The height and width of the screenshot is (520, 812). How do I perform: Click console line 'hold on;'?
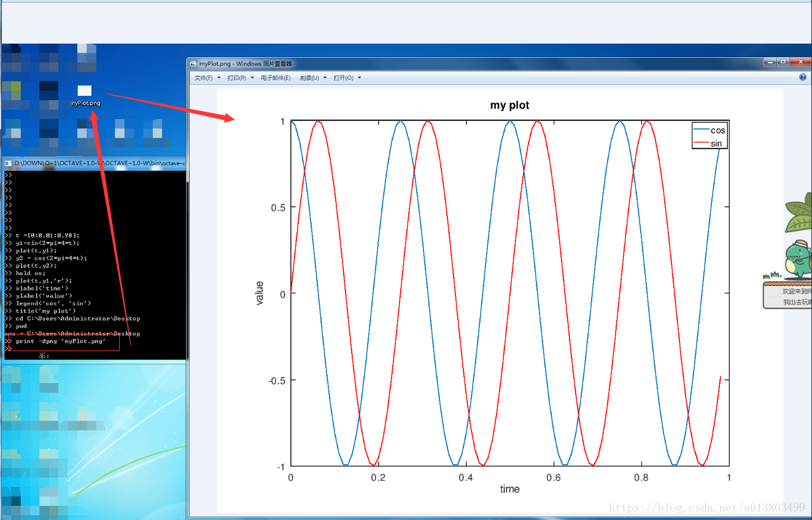[31, 273]
